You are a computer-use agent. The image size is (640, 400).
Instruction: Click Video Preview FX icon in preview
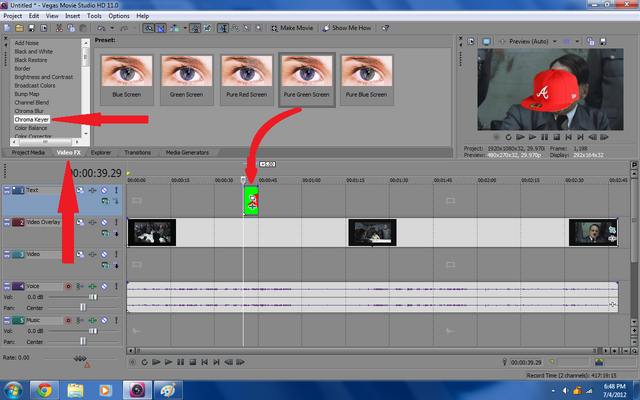[x=502, y=42]
